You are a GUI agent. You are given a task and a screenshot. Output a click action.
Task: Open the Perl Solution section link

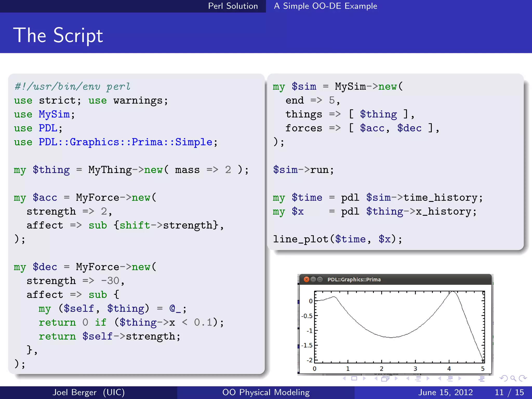[x=233, y=6]
